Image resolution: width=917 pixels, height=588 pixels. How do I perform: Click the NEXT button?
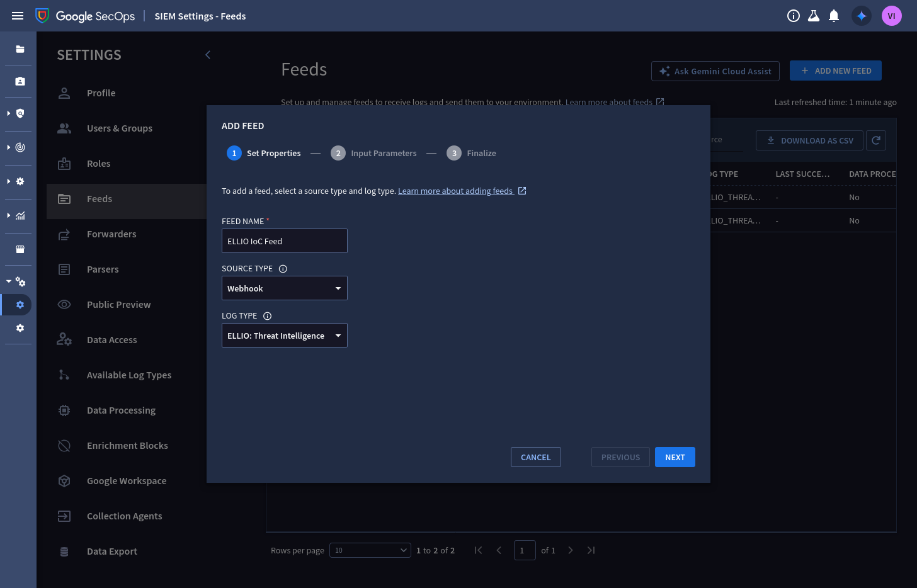pyautogui.click(x=675, y=457)
